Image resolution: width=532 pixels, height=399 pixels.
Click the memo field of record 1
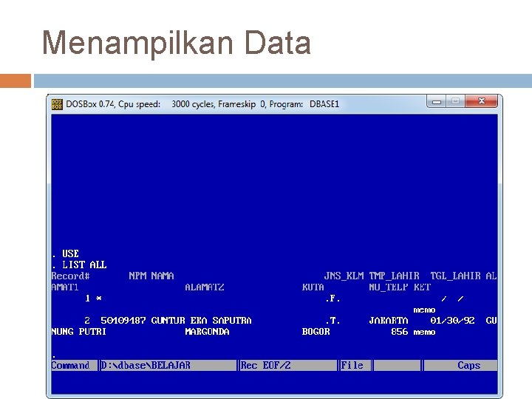[x=424, y=310]
